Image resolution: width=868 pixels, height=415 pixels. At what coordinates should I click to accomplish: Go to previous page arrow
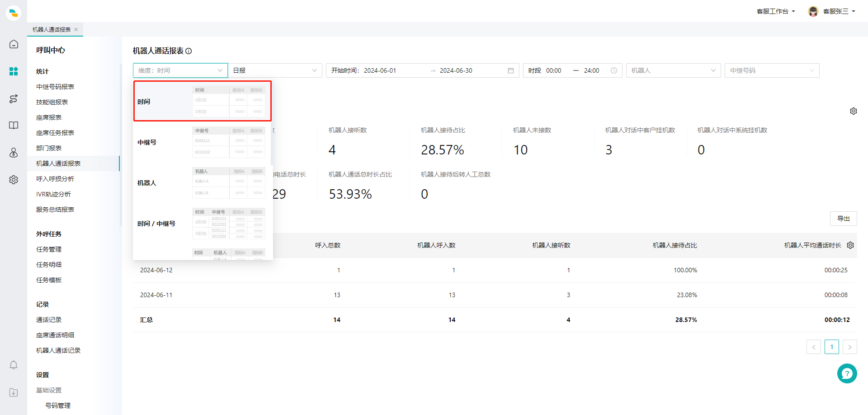(x=814, y=347)
